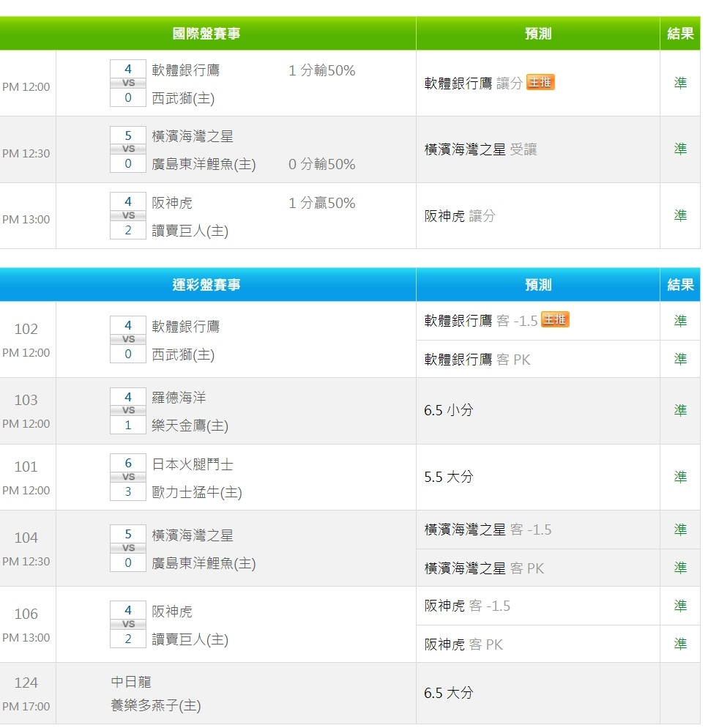Click the blue section's 預測 column header

(538, 285)
